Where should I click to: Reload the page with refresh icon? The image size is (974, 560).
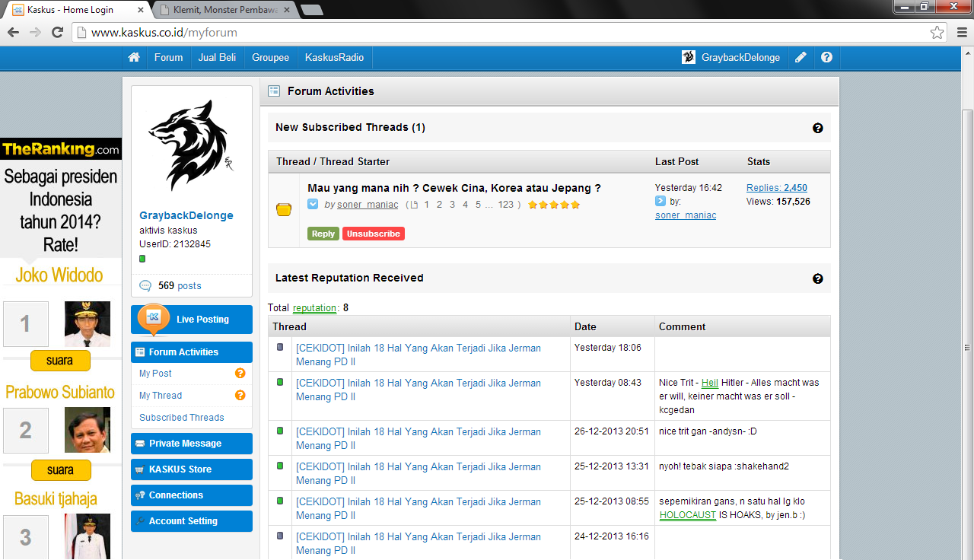[x=57, y=33]
